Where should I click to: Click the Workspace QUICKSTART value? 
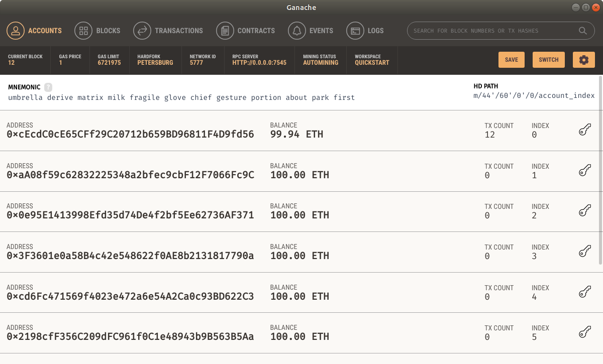tap(372, 63)
